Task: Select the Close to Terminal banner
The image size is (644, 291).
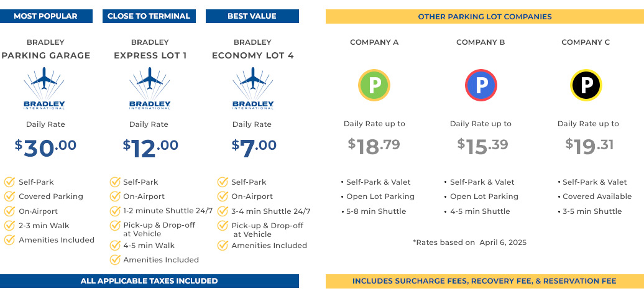Action: point(149,16)
